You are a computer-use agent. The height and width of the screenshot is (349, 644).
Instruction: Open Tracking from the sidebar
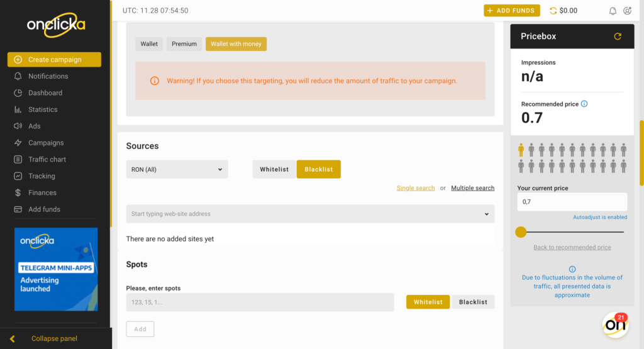[x=42, y=176]
